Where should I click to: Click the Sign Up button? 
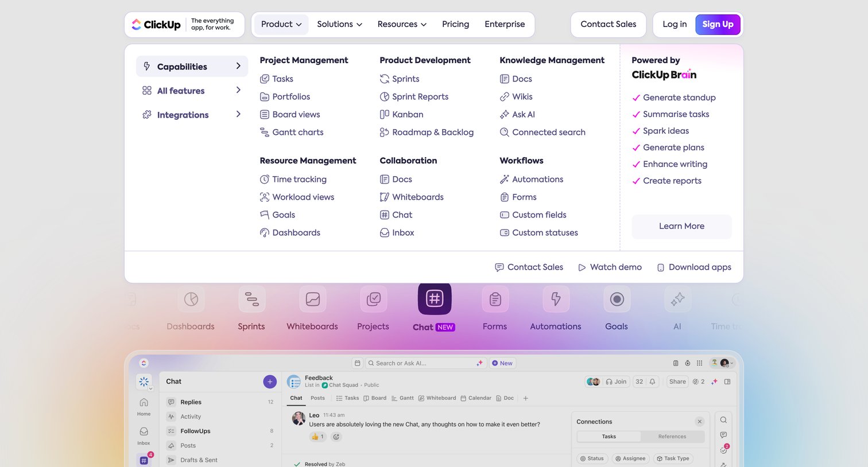point(718,25)
